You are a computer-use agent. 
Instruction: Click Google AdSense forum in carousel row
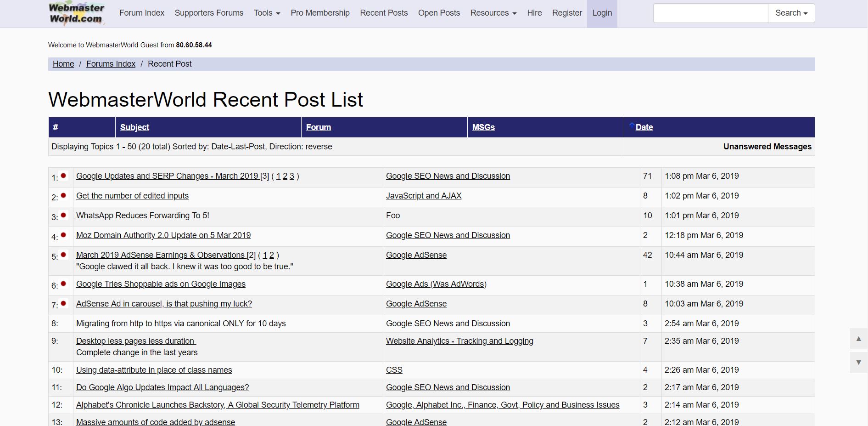click(x=416, y=304)
